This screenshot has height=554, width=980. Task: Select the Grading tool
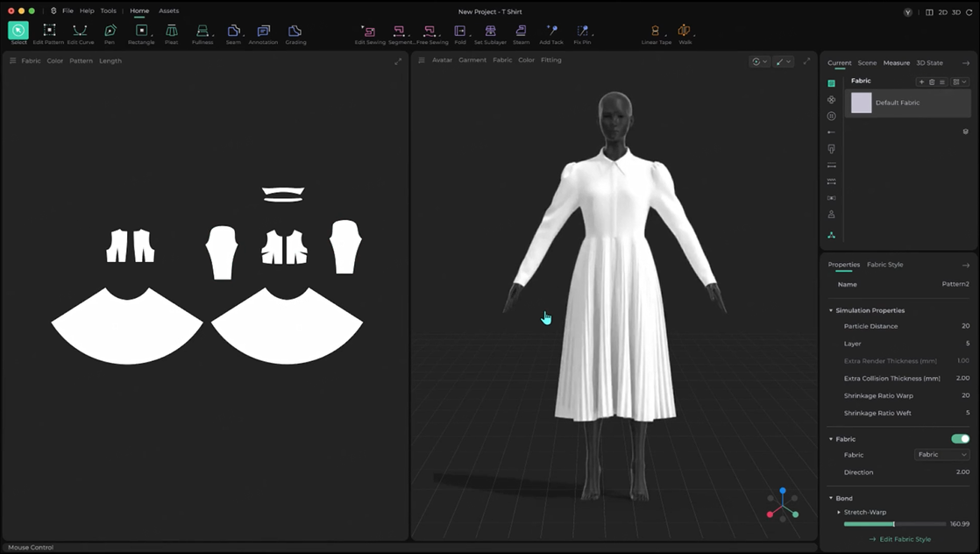click(295, 32)
